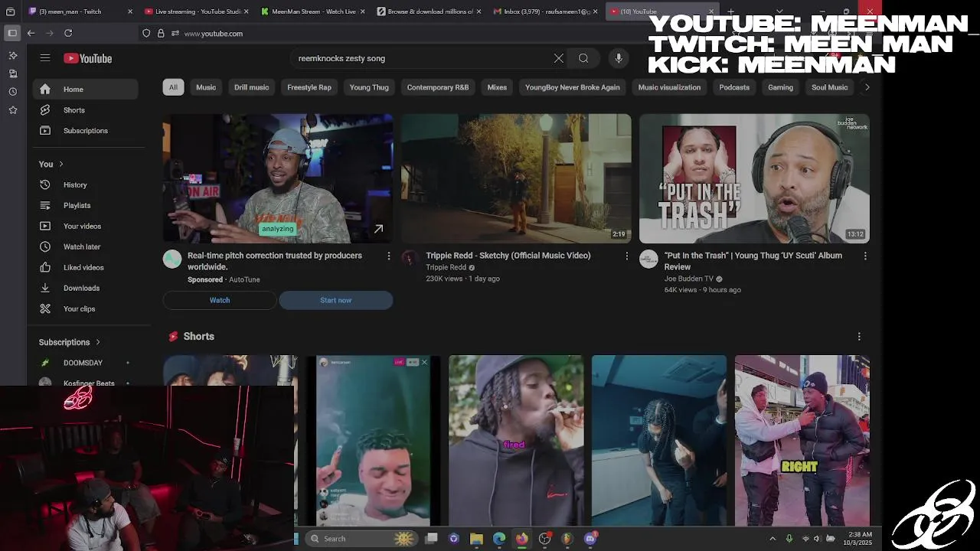Image resolution: width=980 pixels, height=551 pixels.
Task: Open Subscriptions in the sidebar
Action: (86, 131)
